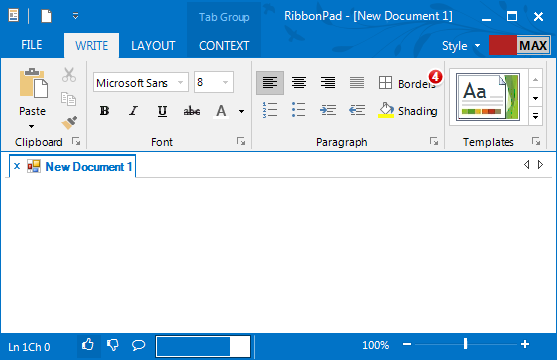Increase paragraph indent
Viewport: 557px width, 360px height.
328,110
